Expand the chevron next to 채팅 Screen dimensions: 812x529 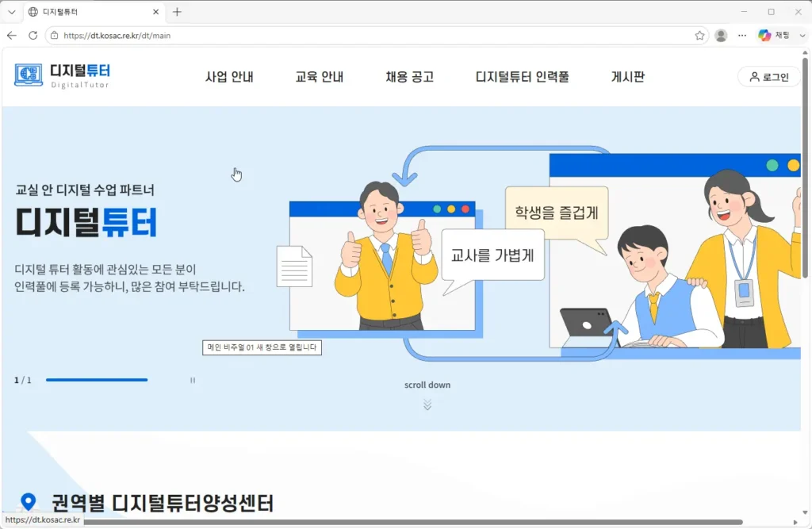coord(802,35)
